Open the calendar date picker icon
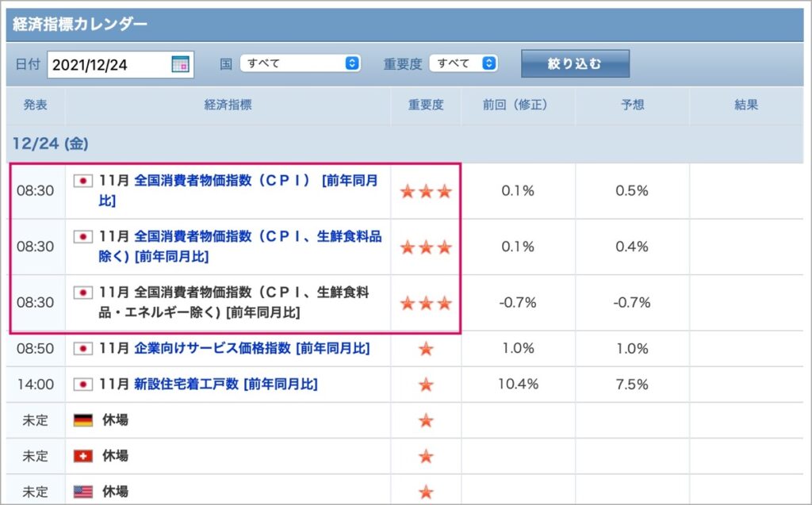 click(x=180, y=64)
